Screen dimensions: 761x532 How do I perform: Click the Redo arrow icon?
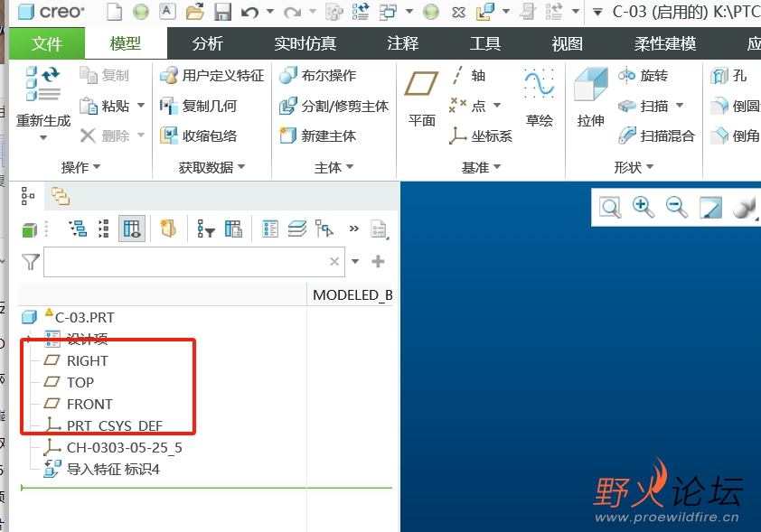click(292, 12)
